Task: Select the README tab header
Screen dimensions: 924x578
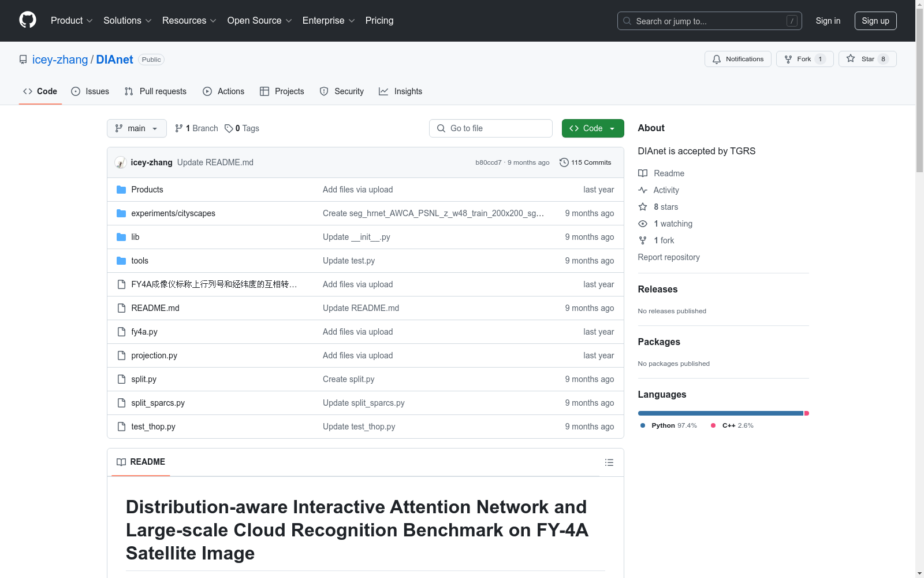Action: [x=141, y=462]
